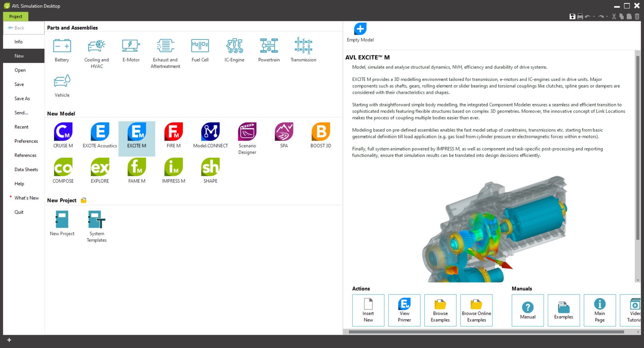Click the paste toolbar icon
This screenshot has width=644, height=348.
click(x=629, y=17)
